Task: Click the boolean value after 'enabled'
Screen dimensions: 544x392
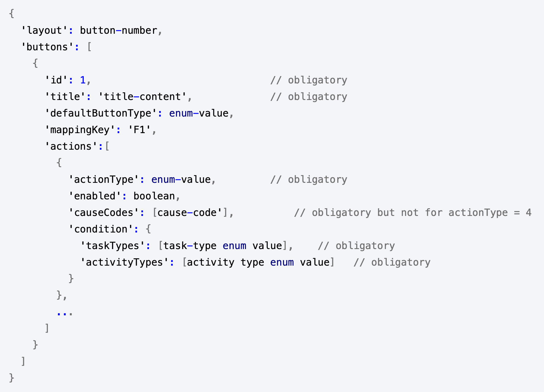Action: click(x=154, y=196)
